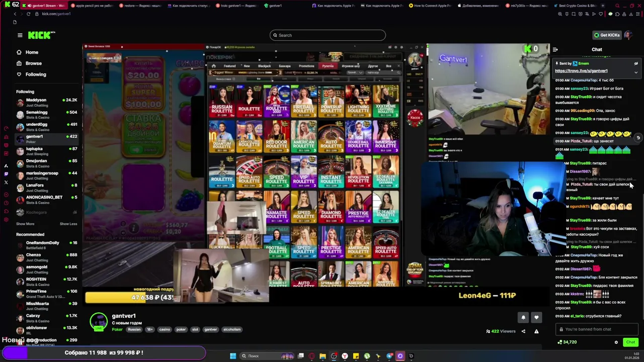Select Red Door Roulette game in stream
Screen dimensions: 644x362
point(276,137)
